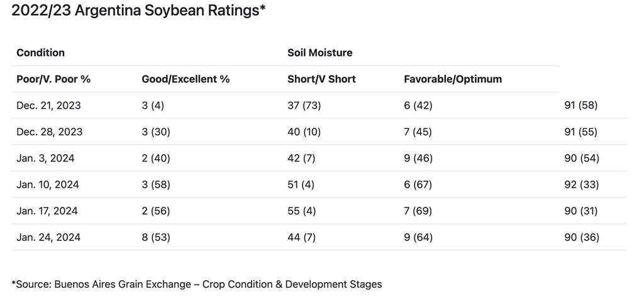Click the 51 (4) cell
This screenshot has height=299, width=644.
click(301, 185)
